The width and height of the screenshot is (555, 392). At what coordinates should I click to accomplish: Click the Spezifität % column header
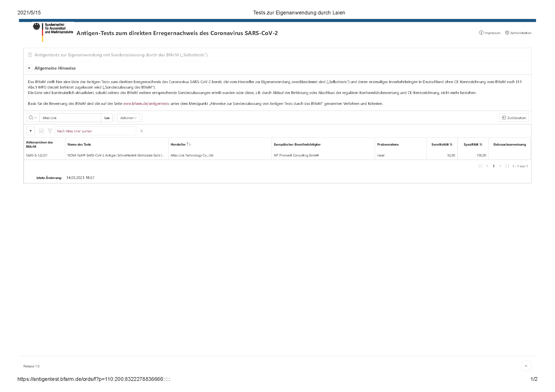click(473, 144)
